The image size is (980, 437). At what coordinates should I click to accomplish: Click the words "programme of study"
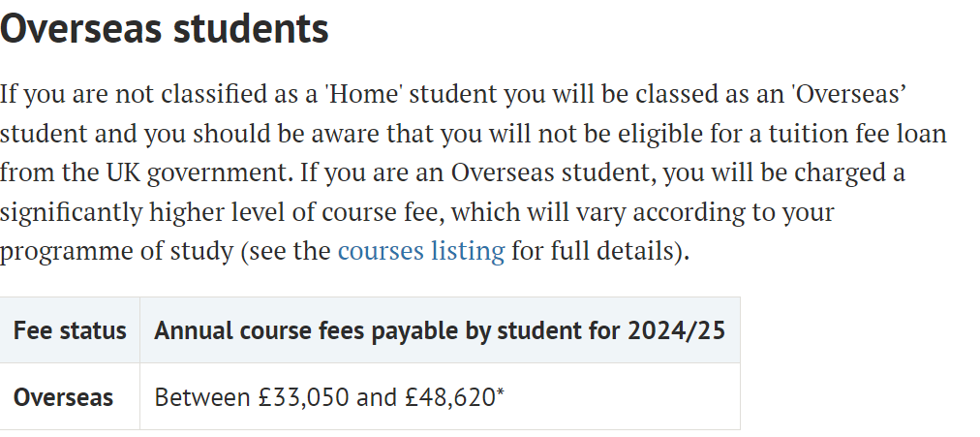point(116,251)
